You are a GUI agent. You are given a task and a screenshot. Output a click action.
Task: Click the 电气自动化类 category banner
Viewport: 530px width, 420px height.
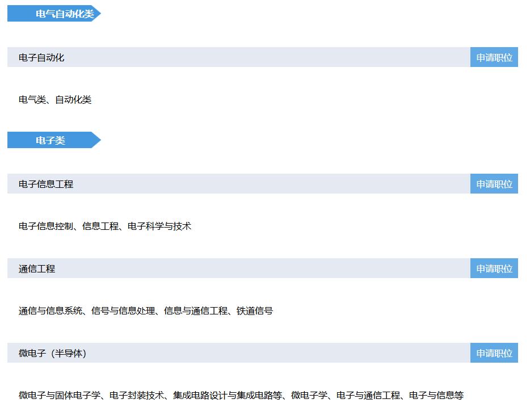[x=54, y=13]
